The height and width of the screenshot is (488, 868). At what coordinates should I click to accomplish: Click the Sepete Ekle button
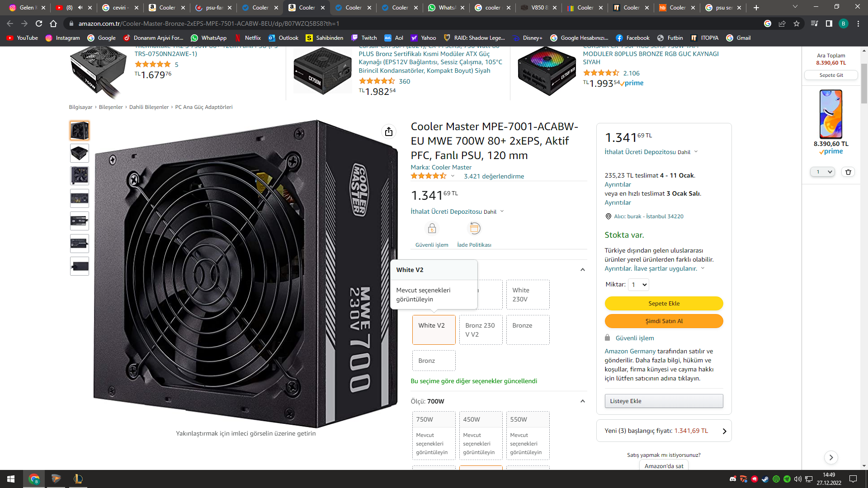(x=664, y=303)
